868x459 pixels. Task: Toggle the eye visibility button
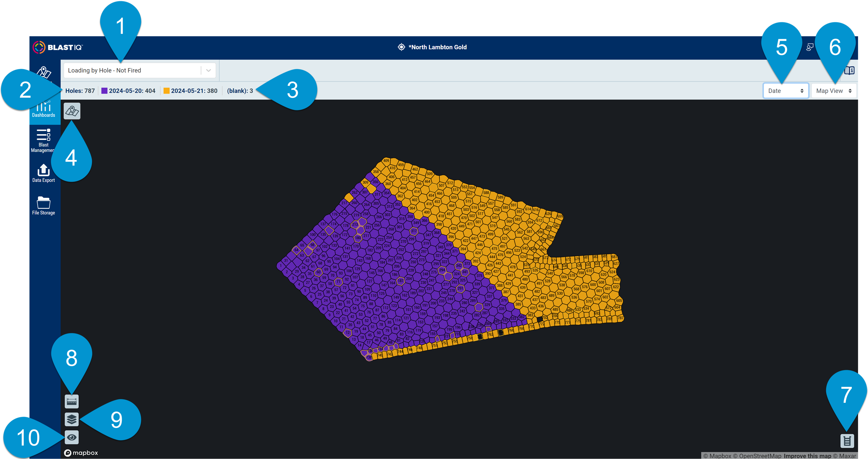click(x=72, y=437)
